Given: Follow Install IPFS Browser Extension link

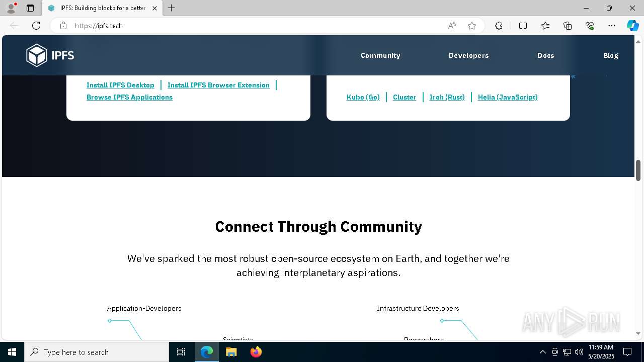Looking at the screenshot, I should click(218, 85).
